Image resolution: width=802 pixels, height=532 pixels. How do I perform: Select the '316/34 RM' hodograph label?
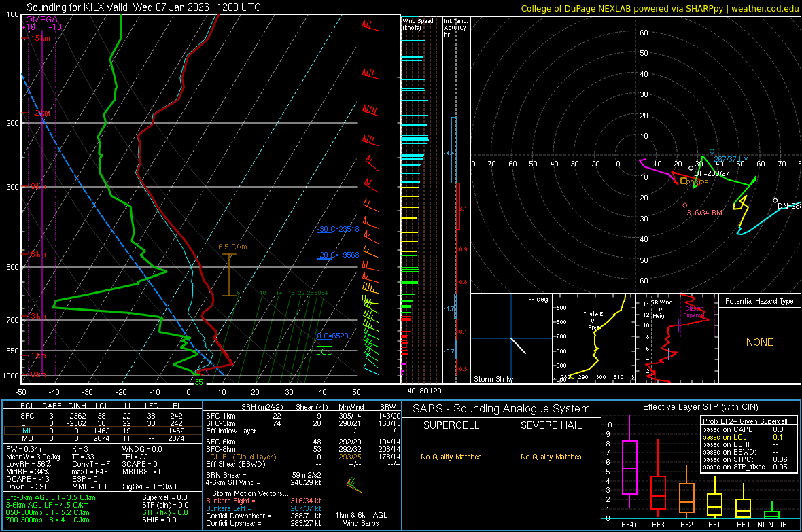pyautogui.click(x=704, y=213)
